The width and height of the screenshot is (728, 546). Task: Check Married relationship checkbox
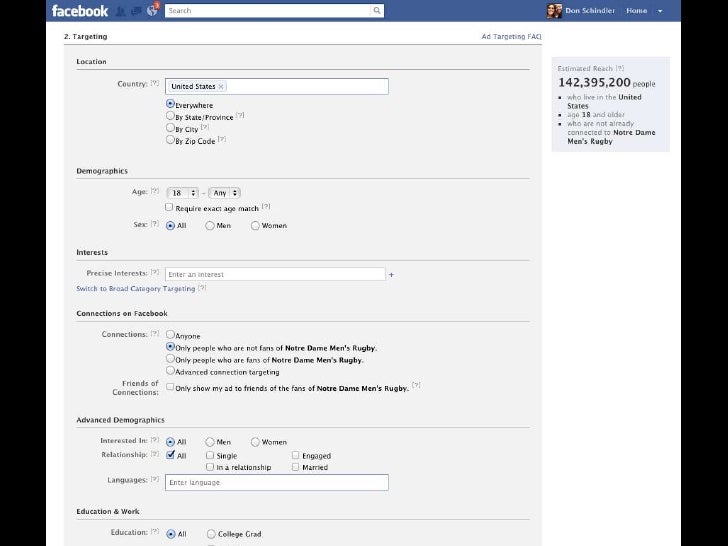point(295,467)
